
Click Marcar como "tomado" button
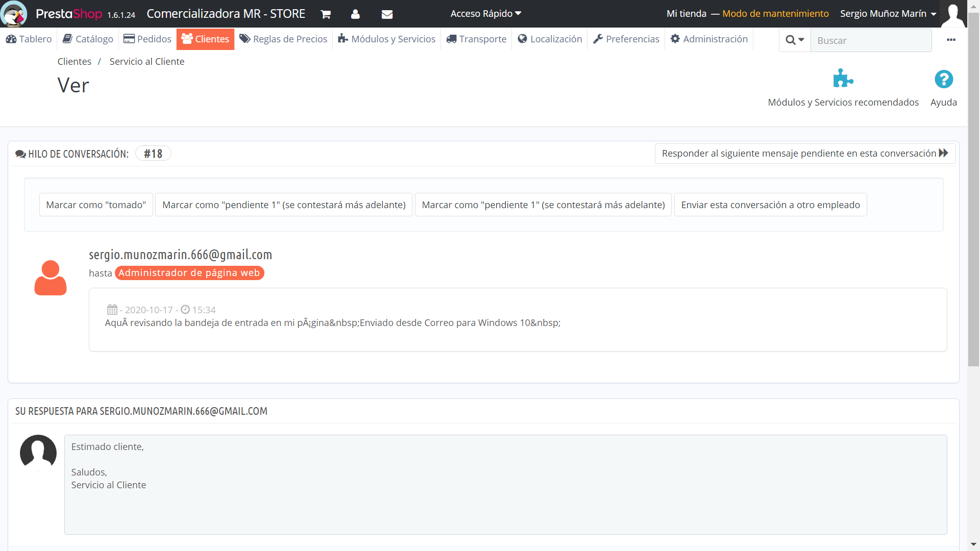click(x=96, y=205)
